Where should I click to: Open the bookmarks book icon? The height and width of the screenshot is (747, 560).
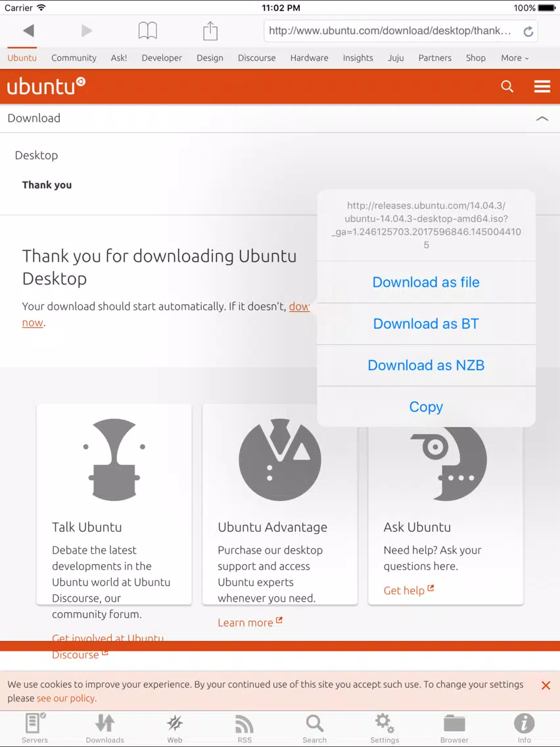click(148, 30)
